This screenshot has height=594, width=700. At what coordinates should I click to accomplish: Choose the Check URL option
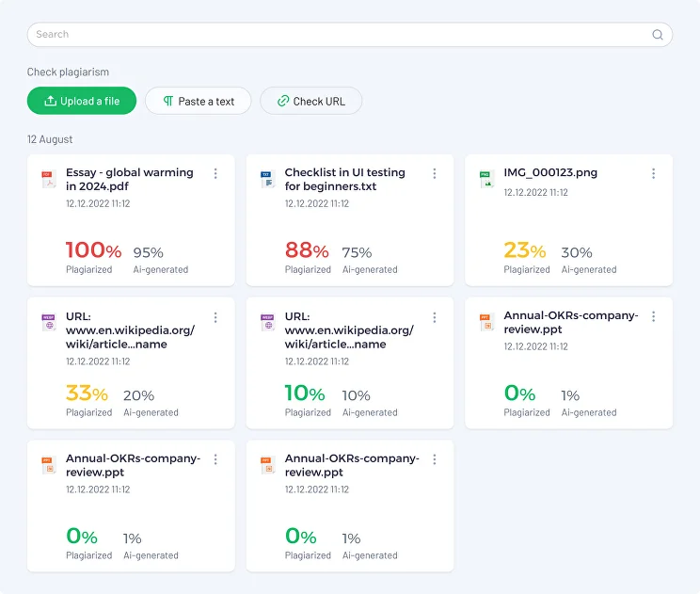click(x=311, y=101)
